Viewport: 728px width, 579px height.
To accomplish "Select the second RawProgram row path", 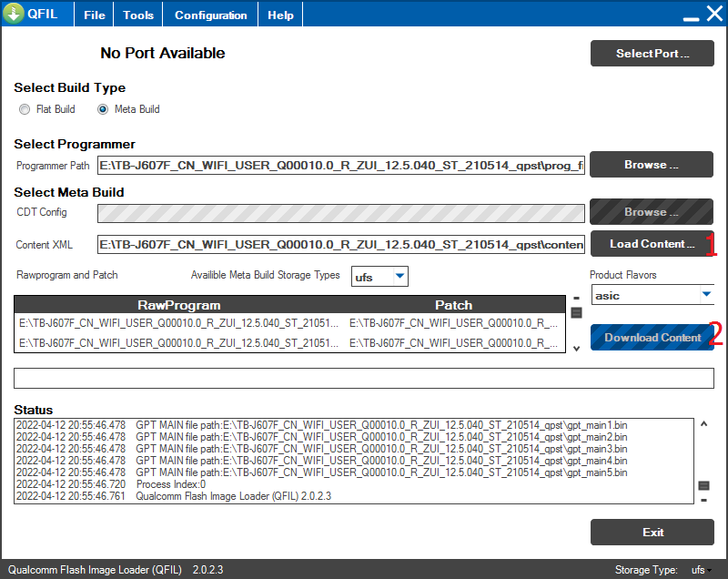I will [x=178, y=343].
